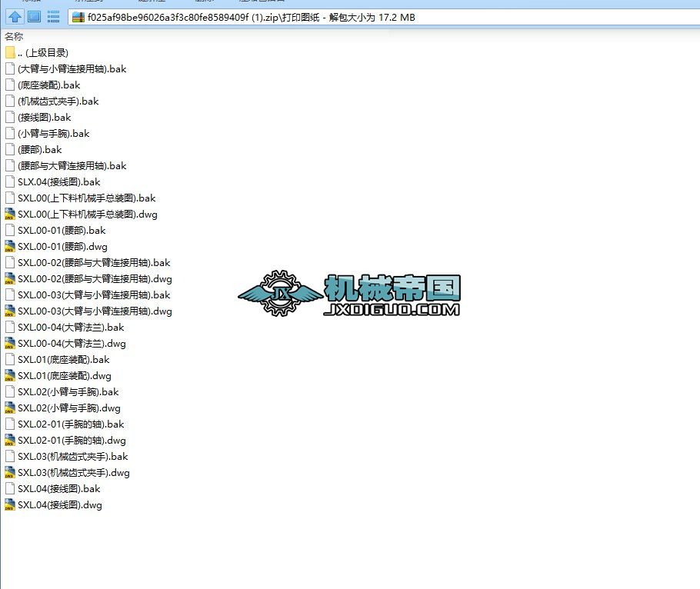This screenshot has height=589, width=700.
Task: Click blank file icon of (小臂与手腕).bak
Action: [10, 134]
